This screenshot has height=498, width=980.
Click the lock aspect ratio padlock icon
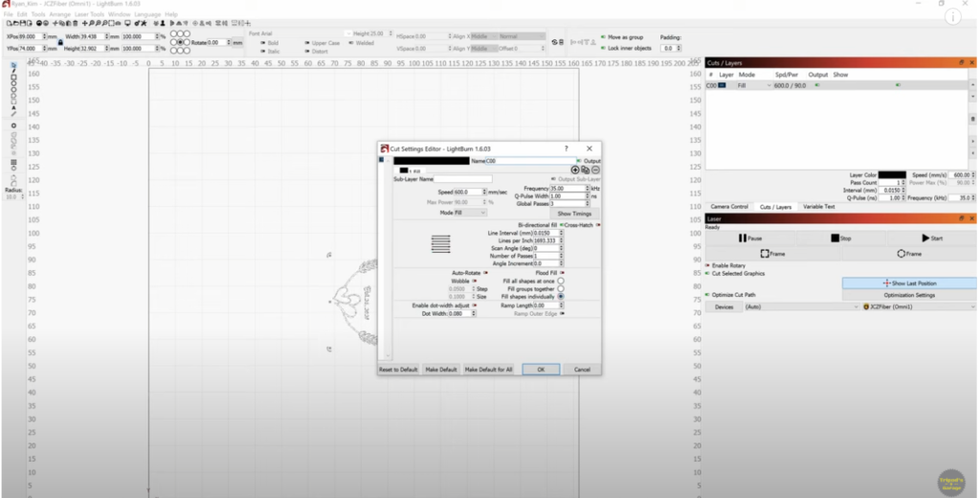60,42
